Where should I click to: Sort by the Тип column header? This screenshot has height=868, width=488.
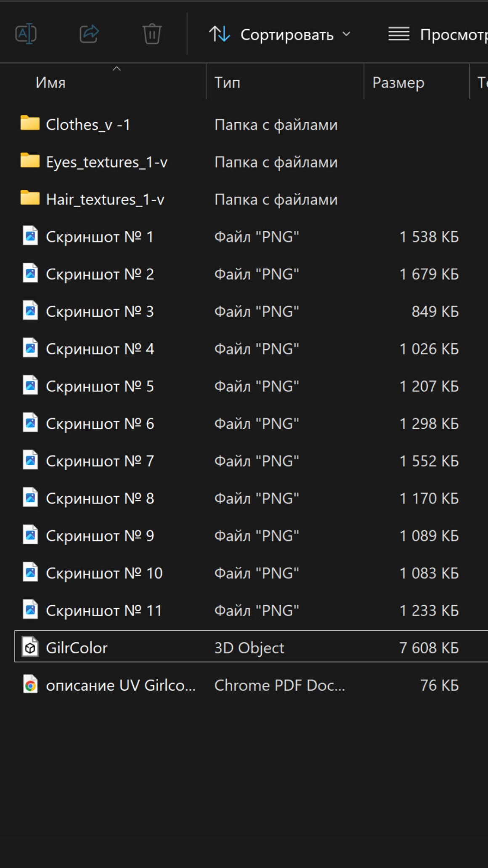coord(227,83)
